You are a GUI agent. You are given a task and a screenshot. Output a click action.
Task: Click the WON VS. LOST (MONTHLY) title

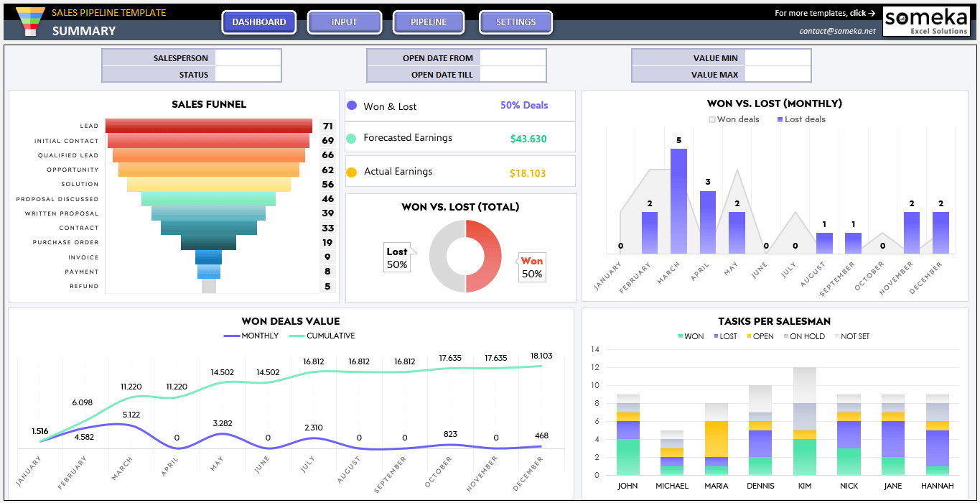pyautogui.click(x=775, y=103)
